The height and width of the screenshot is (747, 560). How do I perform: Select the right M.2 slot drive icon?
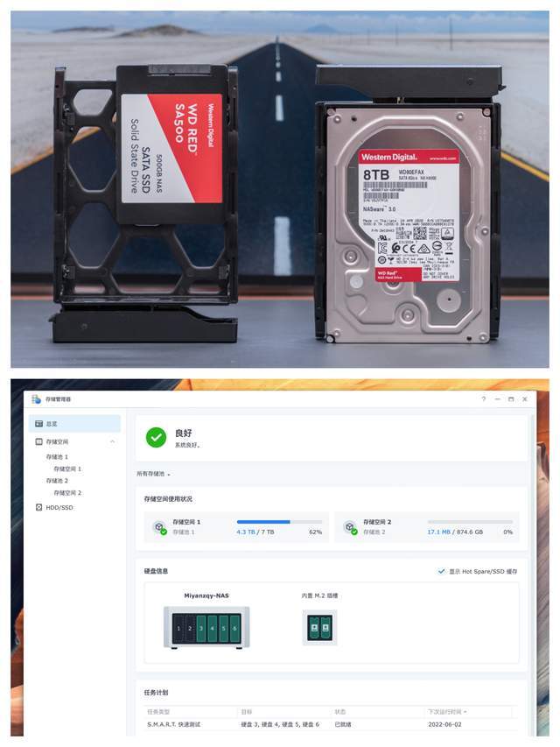pos(325,628)
